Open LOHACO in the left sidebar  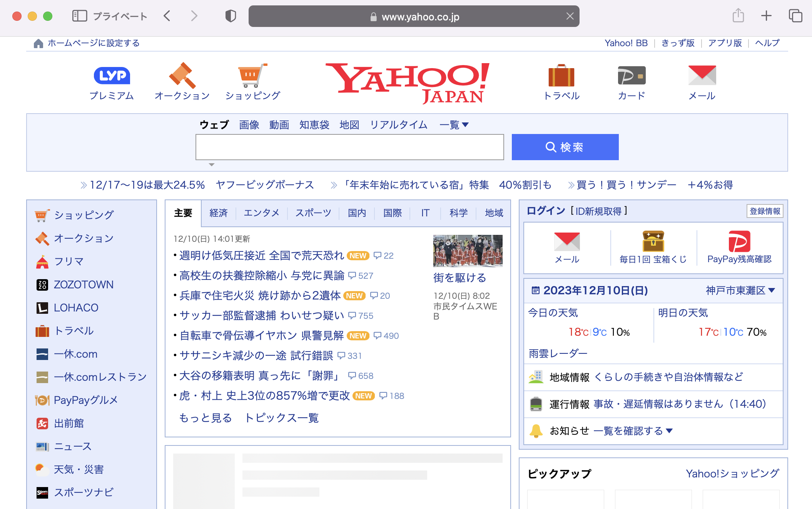click(76, 308)
